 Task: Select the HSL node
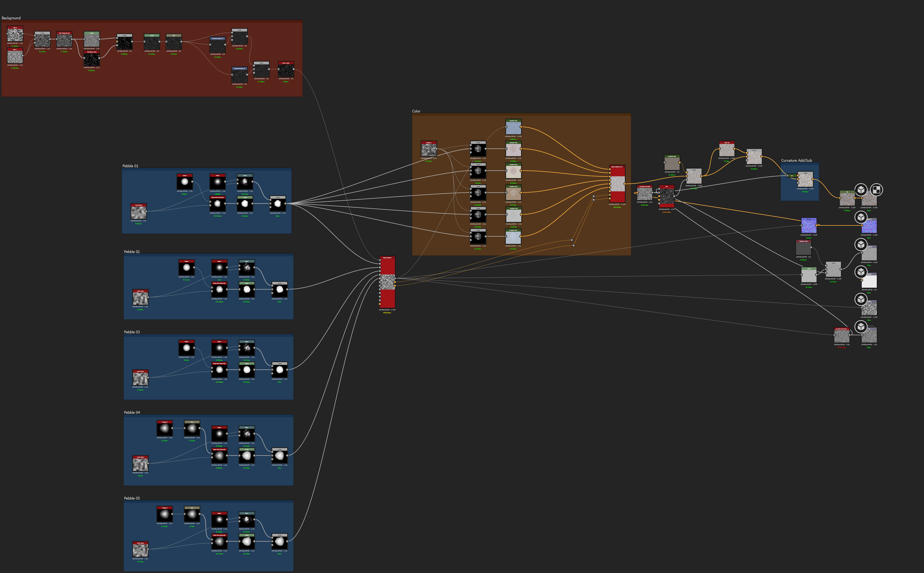[847, 198]
